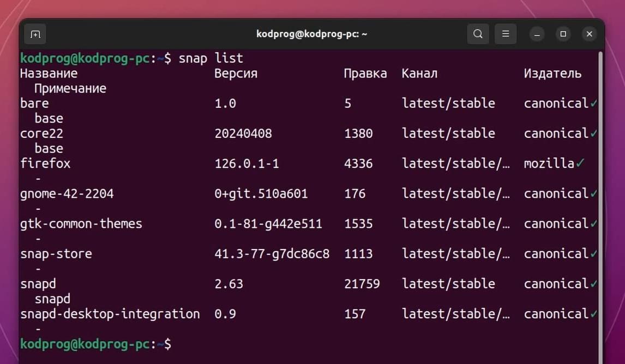Click 'canonical' publisher in the bare row
625x364 pixels.
tap(556, 104)
